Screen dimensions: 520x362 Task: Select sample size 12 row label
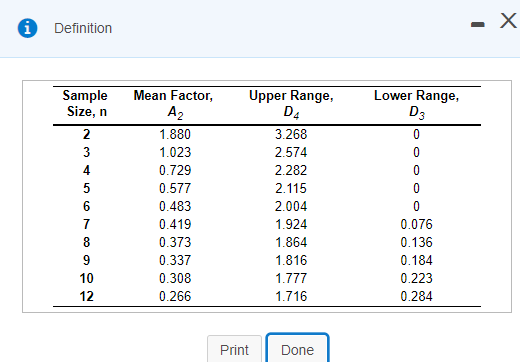[x=87, y=297]
